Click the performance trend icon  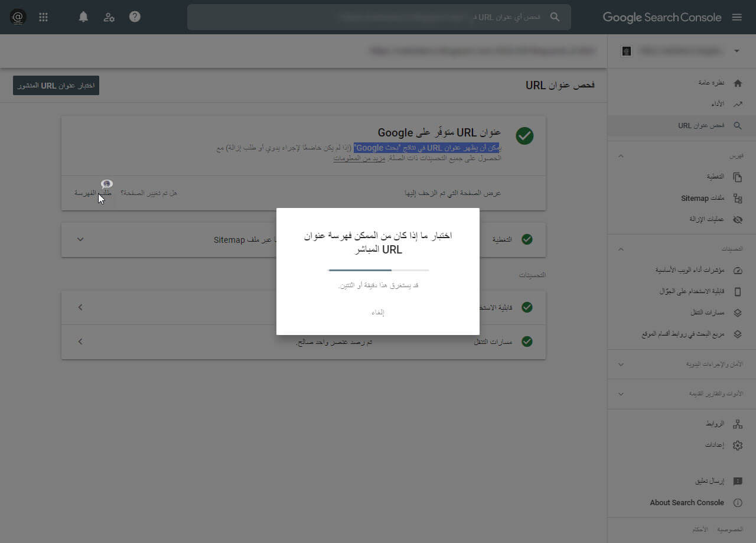(x=738, y=104)
